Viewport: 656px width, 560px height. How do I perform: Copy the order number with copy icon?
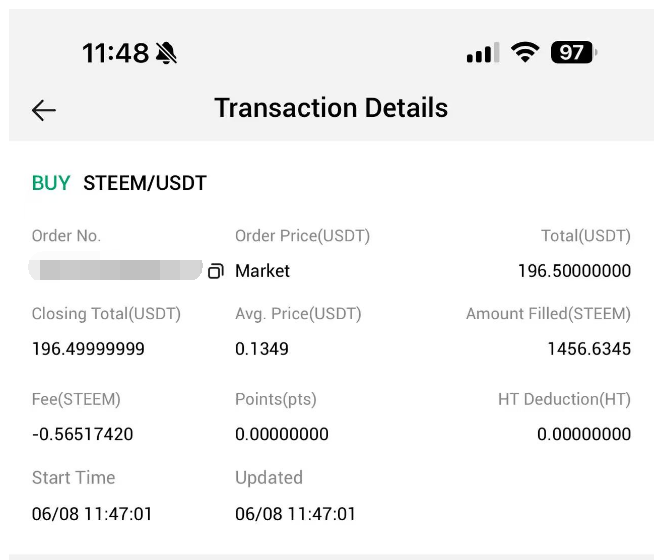[x=216, y=271]
